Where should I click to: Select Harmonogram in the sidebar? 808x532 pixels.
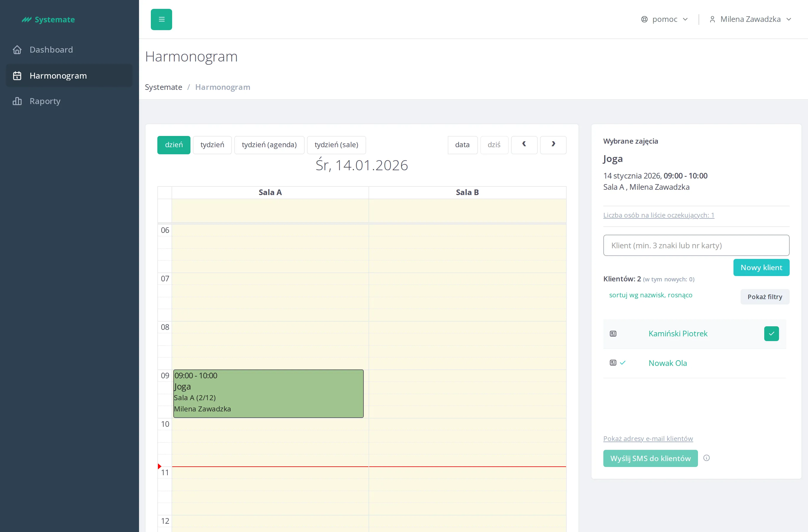69,76
